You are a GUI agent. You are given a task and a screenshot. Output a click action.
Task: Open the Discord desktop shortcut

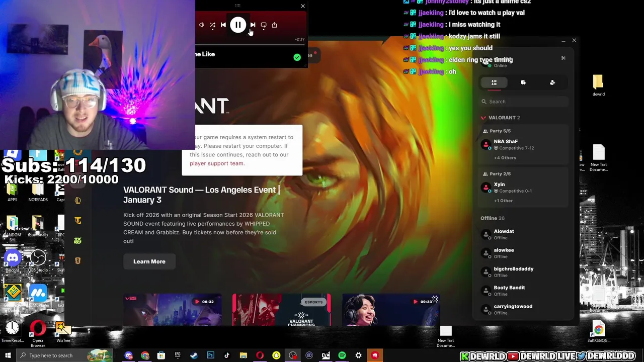pos(13,261)
